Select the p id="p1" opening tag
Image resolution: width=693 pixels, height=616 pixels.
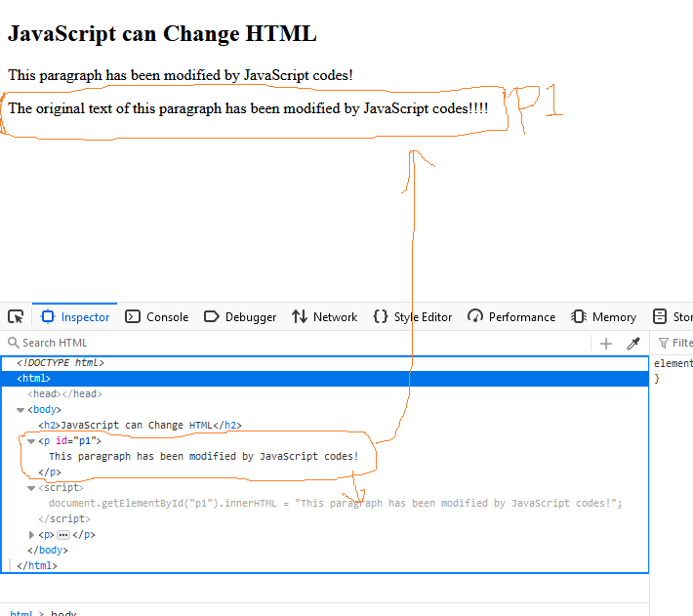70,440
